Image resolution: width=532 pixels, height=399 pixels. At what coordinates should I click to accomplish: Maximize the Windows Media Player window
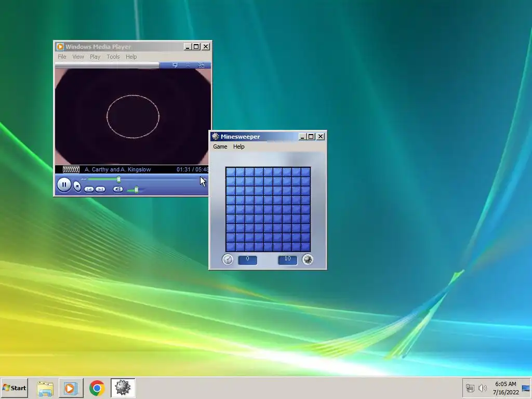[x=196, y=46]
